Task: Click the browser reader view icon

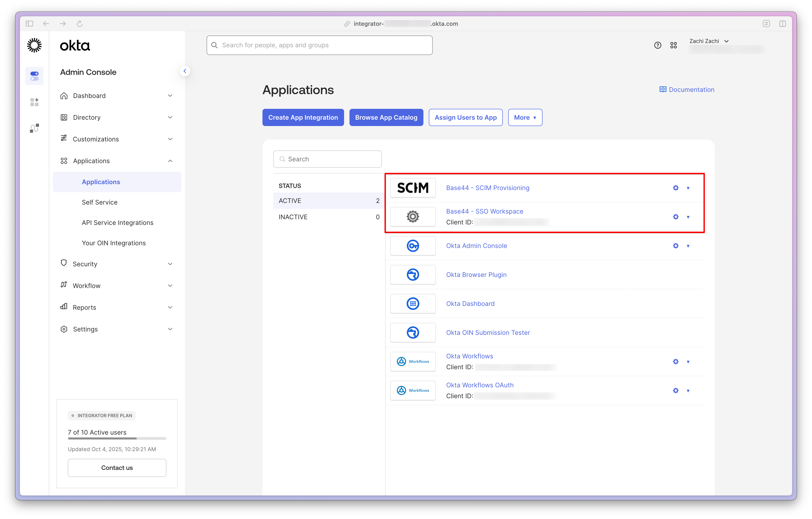Action: [766, 24]
